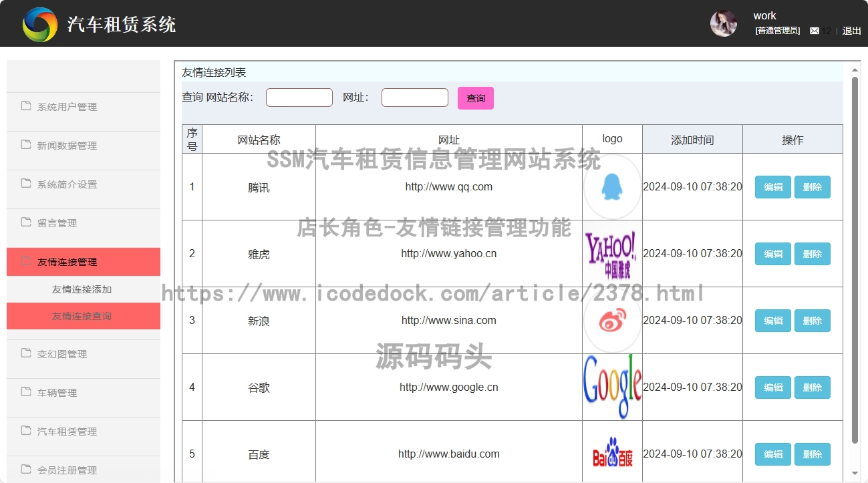
Task: Click the 谷歌 name cell
Action: click(259, 387)
